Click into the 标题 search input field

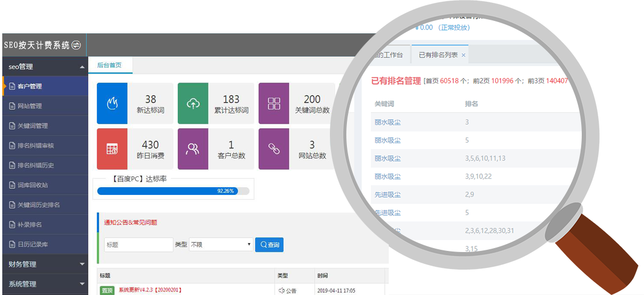pyautogui.click(x=138, y=245)
